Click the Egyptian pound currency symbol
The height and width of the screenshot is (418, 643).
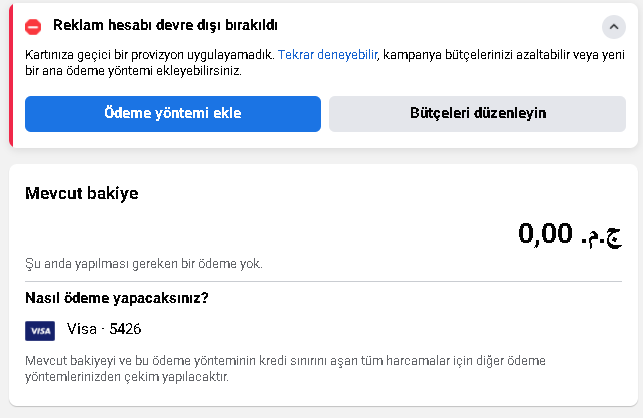click(602, 237)
